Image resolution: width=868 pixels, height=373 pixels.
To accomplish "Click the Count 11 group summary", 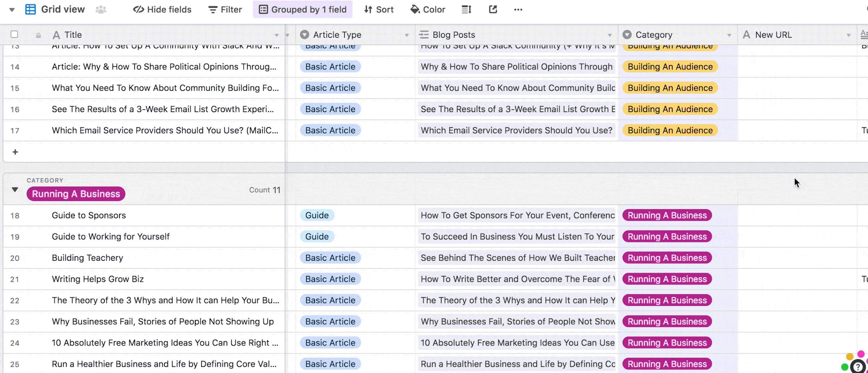I will click(265, 190).
